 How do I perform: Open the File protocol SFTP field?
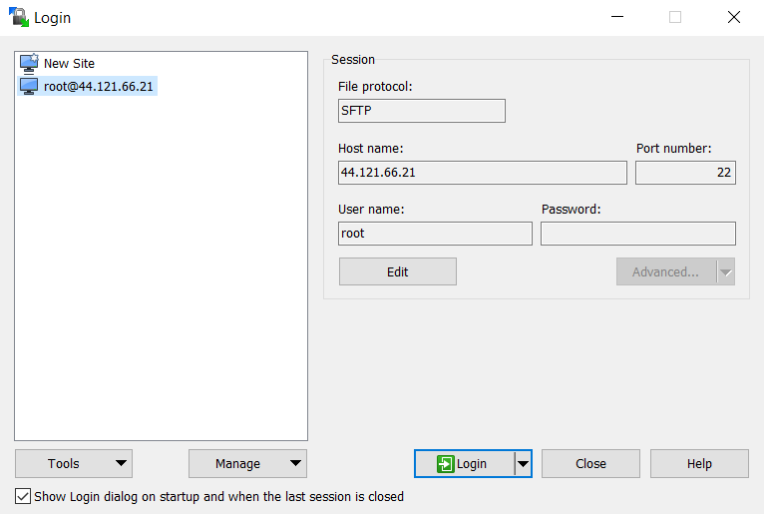click(422, 111)
